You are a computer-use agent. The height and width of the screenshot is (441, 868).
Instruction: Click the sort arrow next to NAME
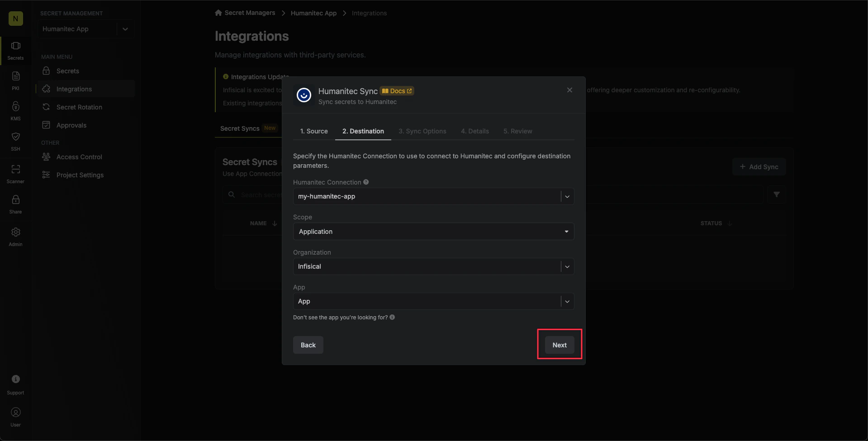pyautogui.click(x=275, y=223)
